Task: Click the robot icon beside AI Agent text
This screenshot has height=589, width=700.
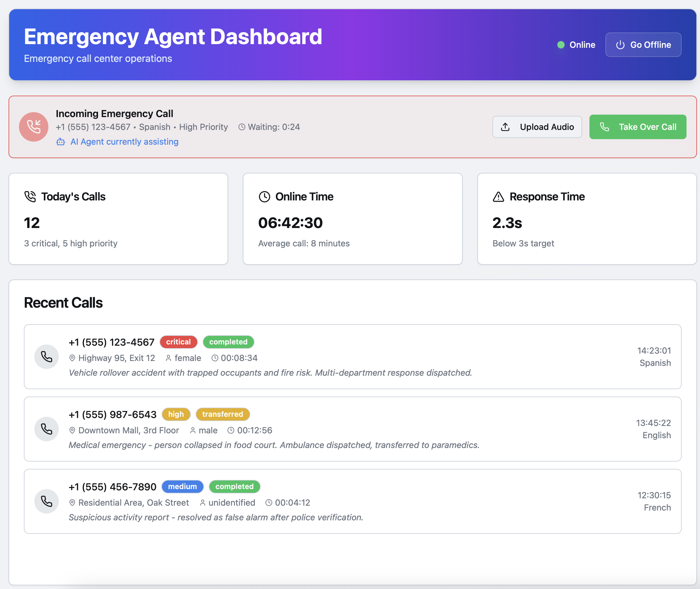Action: 61,142
